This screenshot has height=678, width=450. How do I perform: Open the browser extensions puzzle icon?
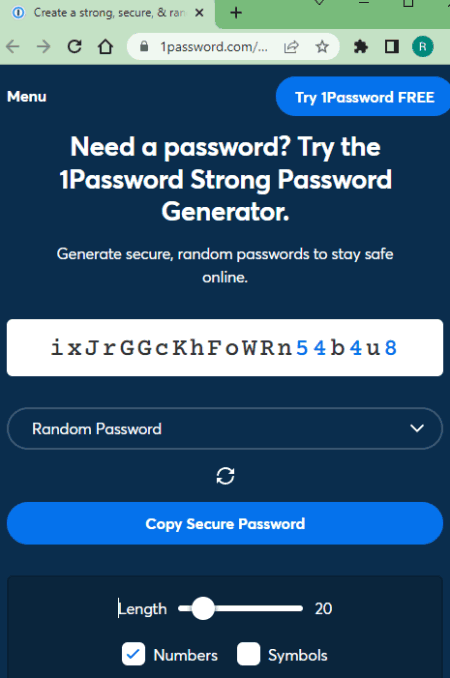coord(361,46)
